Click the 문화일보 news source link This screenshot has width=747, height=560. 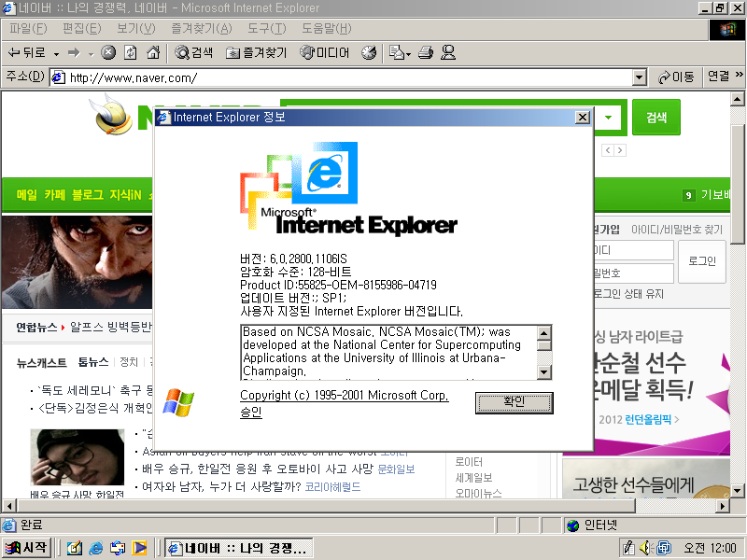click(x=396, y=469)
